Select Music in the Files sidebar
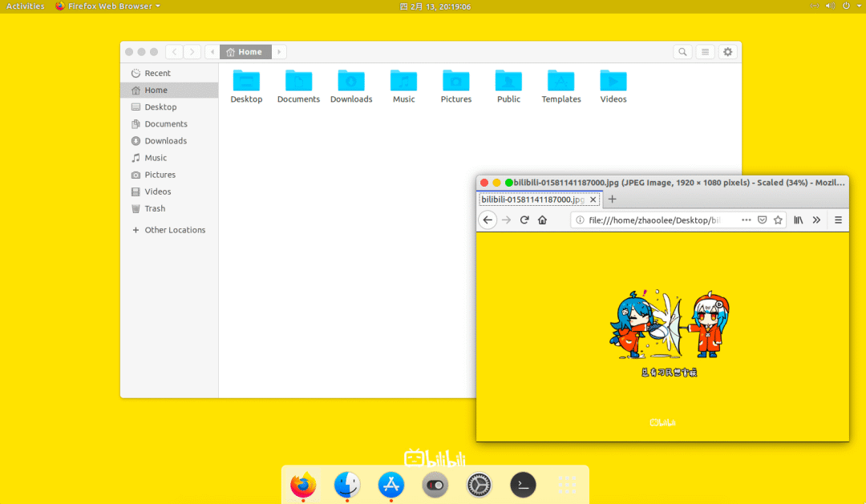The height and width of the screenshot is (504, 866). (169, 158)
